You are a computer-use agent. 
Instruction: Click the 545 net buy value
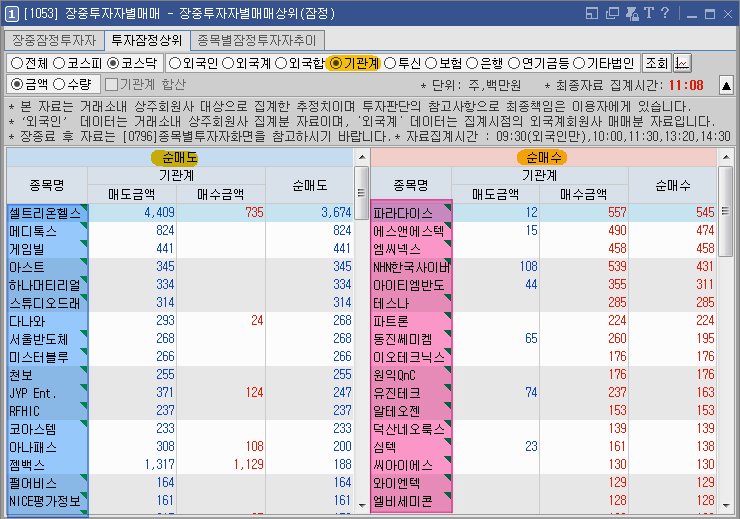(705, 213)
